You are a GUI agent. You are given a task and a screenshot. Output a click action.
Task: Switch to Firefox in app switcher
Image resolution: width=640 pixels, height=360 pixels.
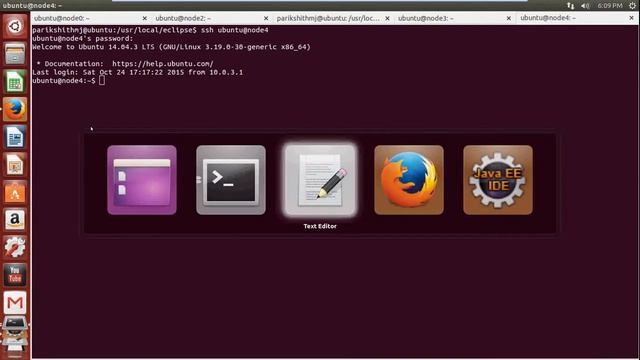tap(409, 180)
